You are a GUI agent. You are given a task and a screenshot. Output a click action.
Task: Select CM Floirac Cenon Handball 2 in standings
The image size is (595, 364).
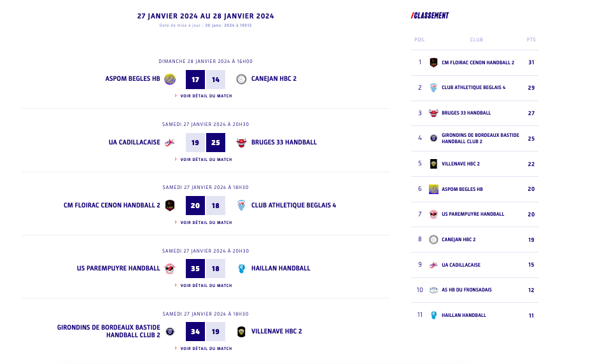tap(477, 62)
